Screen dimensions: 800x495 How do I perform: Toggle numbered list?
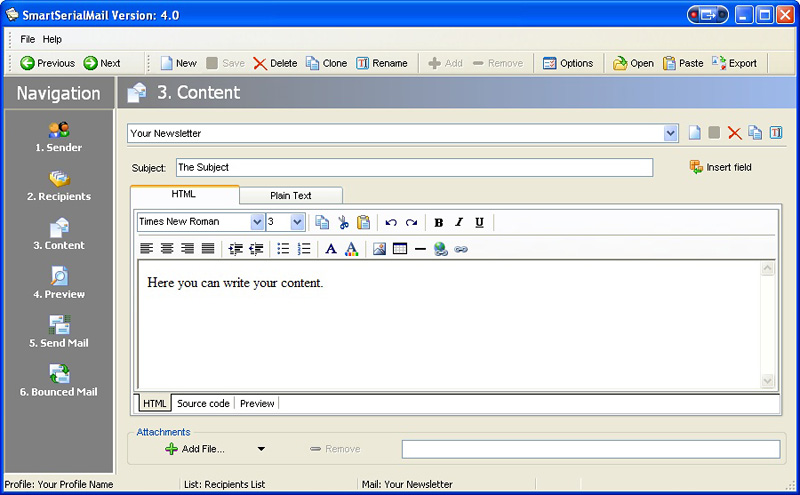point(304,249)
